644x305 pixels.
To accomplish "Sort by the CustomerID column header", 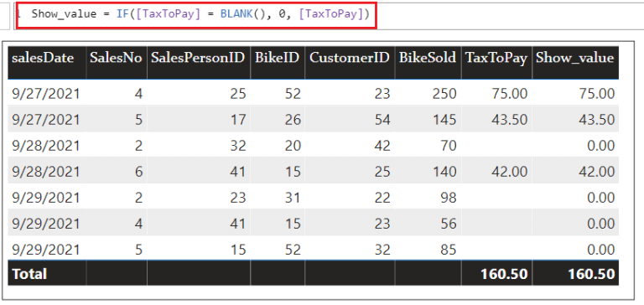I will click(349, 58).
